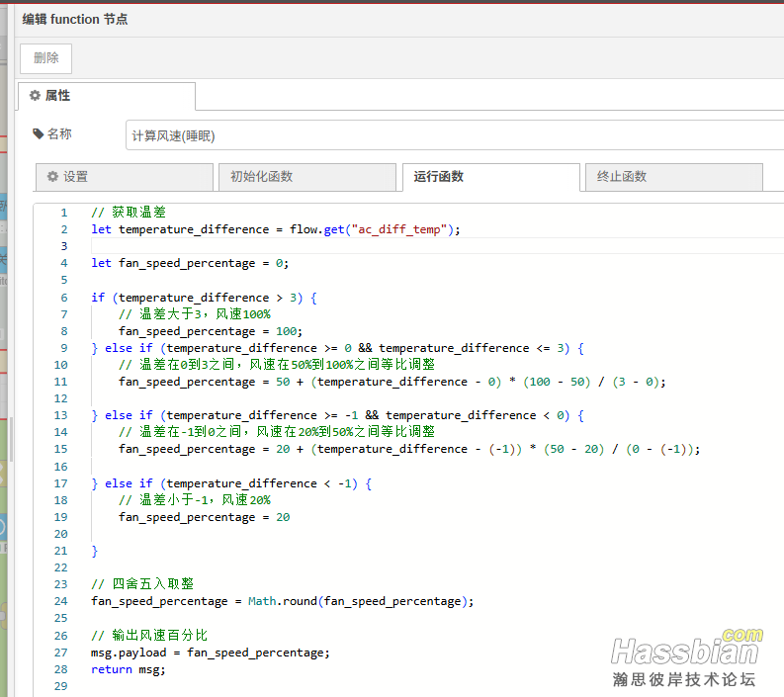The height and width of the screenshot is (697, 784).
Task: Select the 运行函数 tab
Action: (491, 177)
